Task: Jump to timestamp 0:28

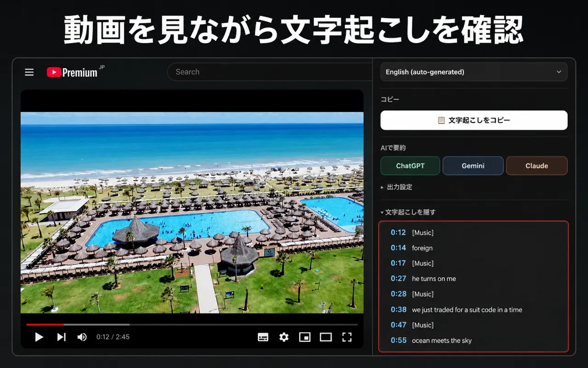Action: 398,294
